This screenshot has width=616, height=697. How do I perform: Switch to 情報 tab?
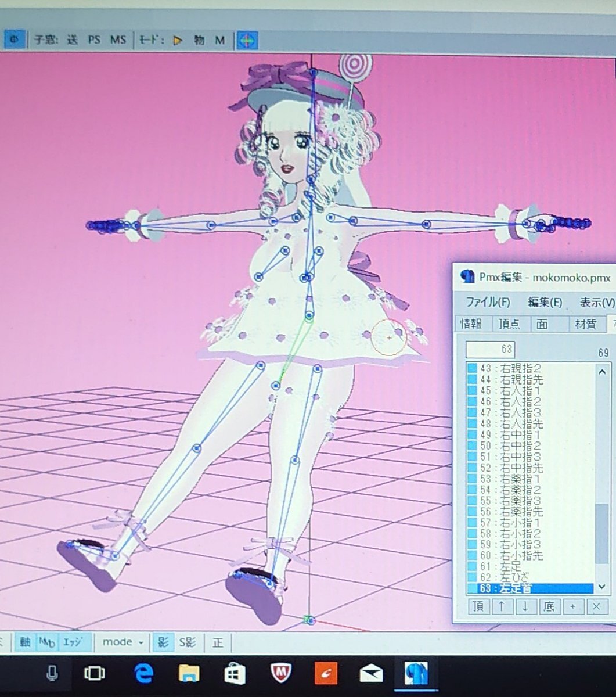point(472,324)
